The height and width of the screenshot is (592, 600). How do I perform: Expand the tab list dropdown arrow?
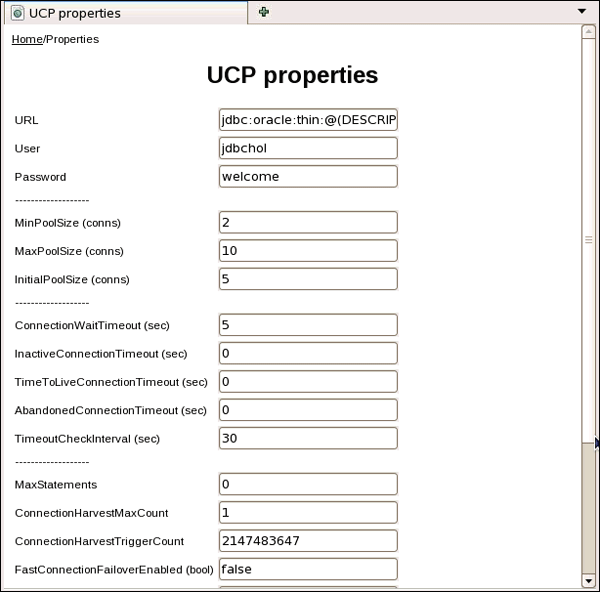click(581, 11)
